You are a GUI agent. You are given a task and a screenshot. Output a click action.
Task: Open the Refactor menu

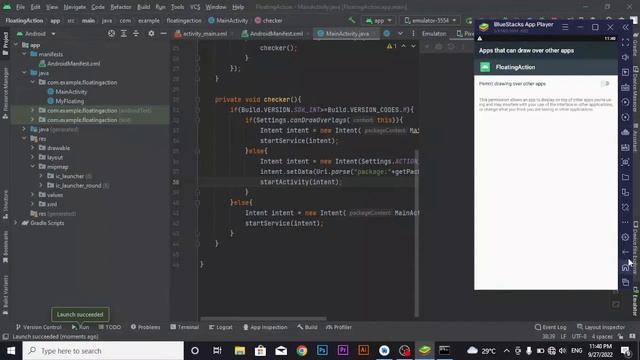click(x=121, y=7)
